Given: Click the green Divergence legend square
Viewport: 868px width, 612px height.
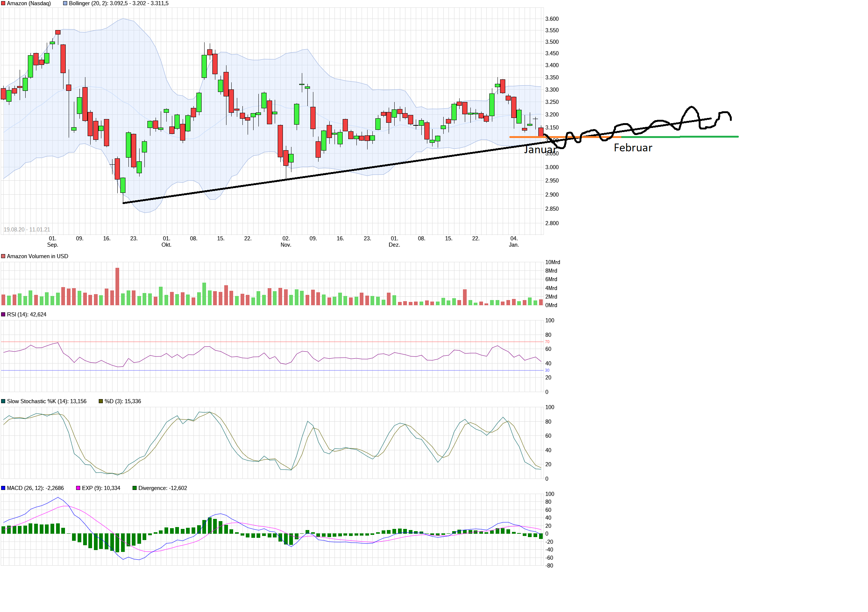Looking at the screenshot, I should 135,488.
